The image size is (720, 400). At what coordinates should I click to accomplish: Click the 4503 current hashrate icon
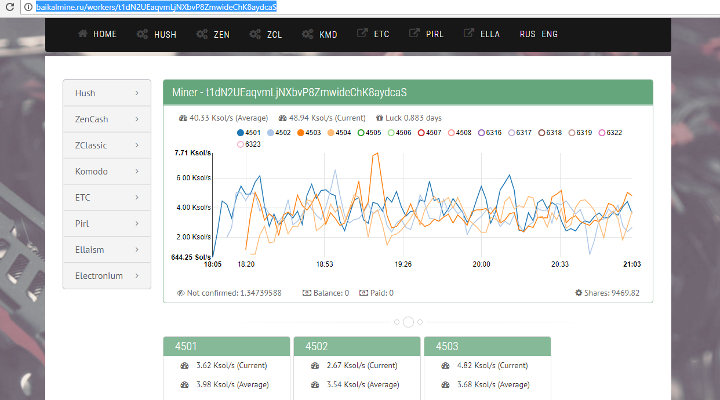[x=445, y=366]
